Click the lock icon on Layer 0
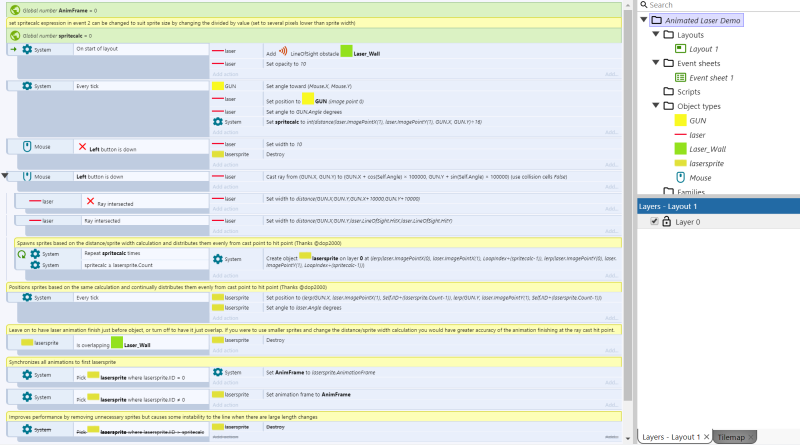 (x=666, y=221)
